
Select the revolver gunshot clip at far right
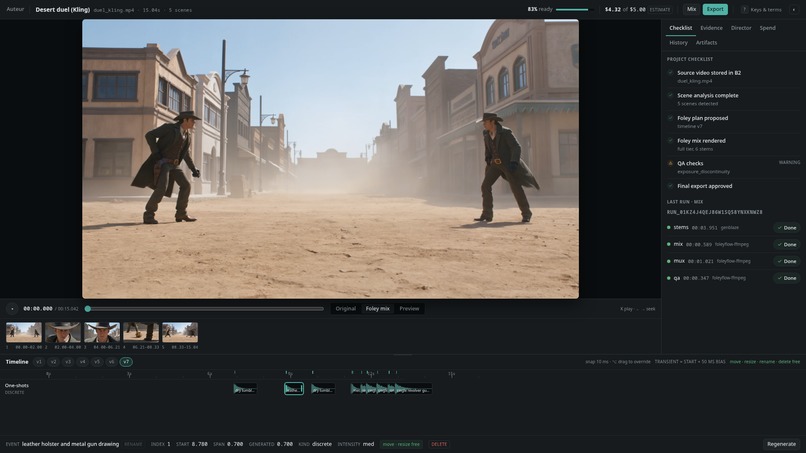pos(414,389)
